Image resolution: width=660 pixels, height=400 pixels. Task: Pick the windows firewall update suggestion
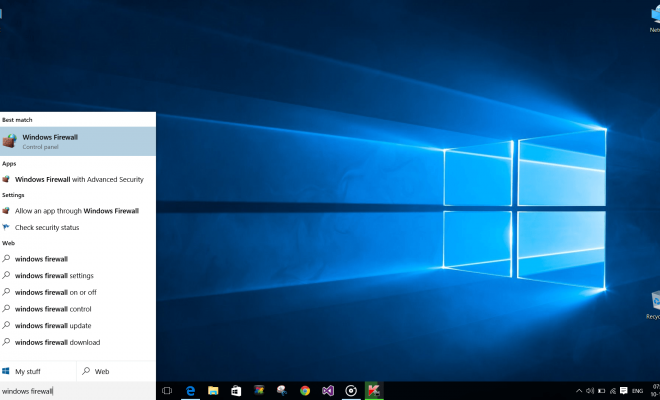[78, 325]
